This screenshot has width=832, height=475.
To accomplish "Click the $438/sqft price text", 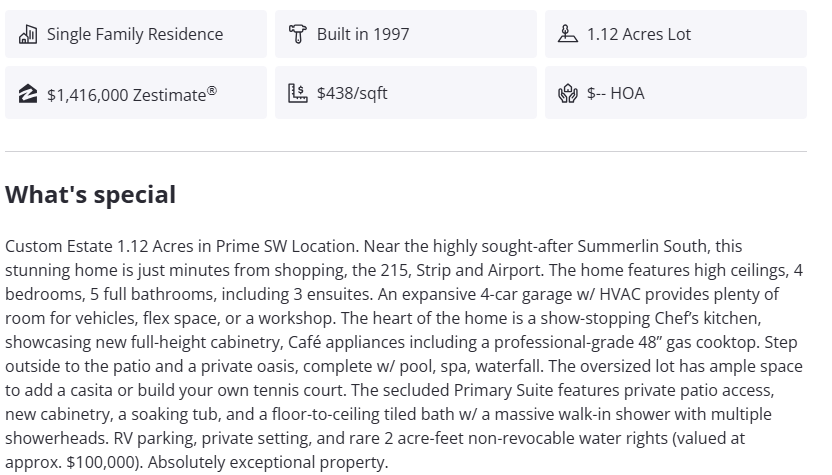I will tap(352, 93).
